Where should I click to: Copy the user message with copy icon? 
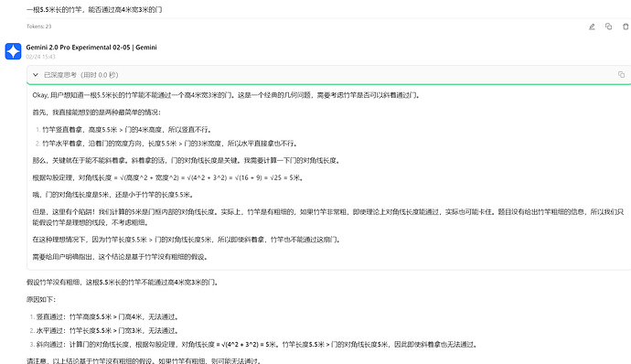(x=608, y=27)
